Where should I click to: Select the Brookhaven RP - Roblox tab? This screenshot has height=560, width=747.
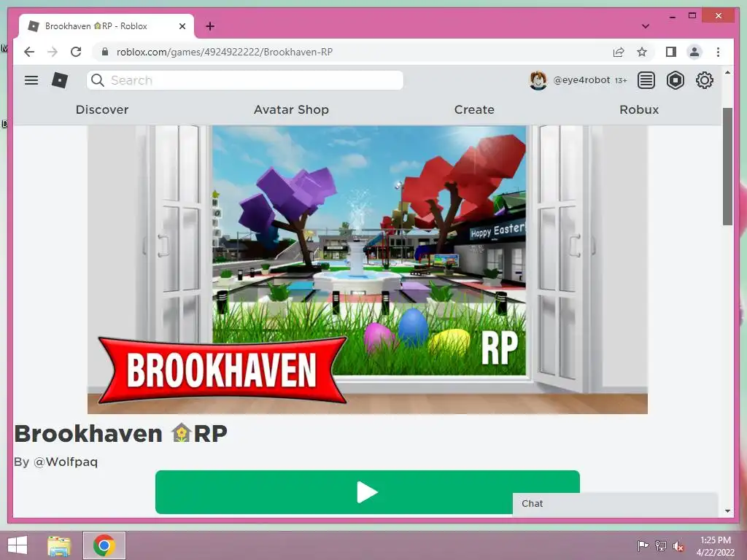[107, 26]
